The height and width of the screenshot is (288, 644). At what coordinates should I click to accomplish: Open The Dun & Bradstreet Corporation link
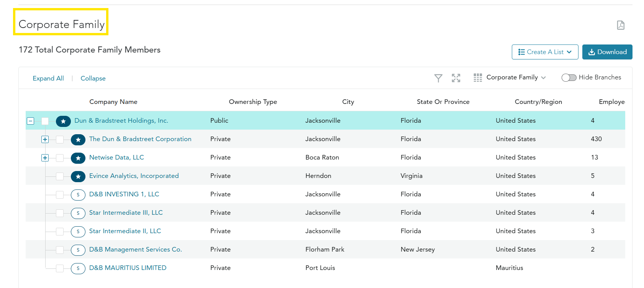click(x=140, y=139)
